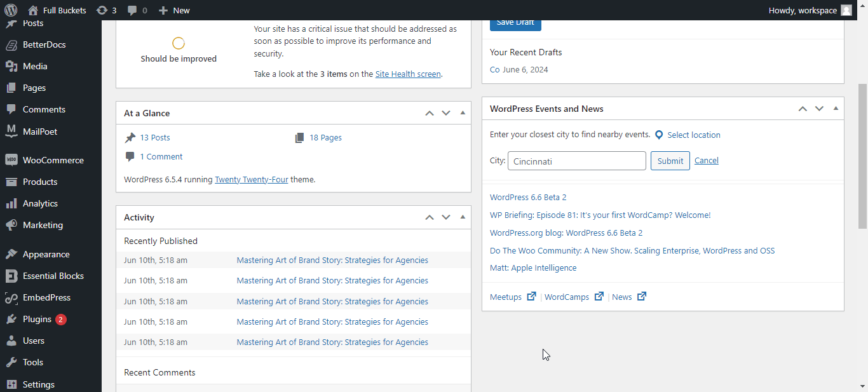Submit the city for events

point(670,161)
